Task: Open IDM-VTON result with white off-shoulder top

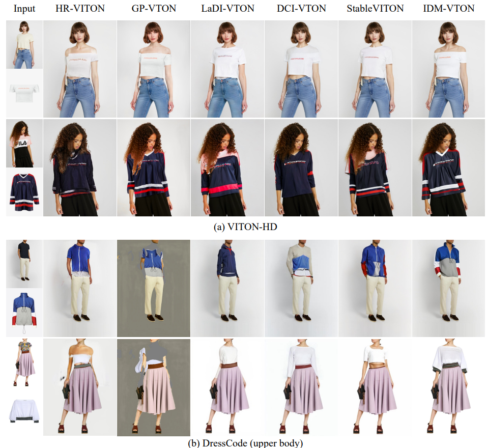Action: 448,69
